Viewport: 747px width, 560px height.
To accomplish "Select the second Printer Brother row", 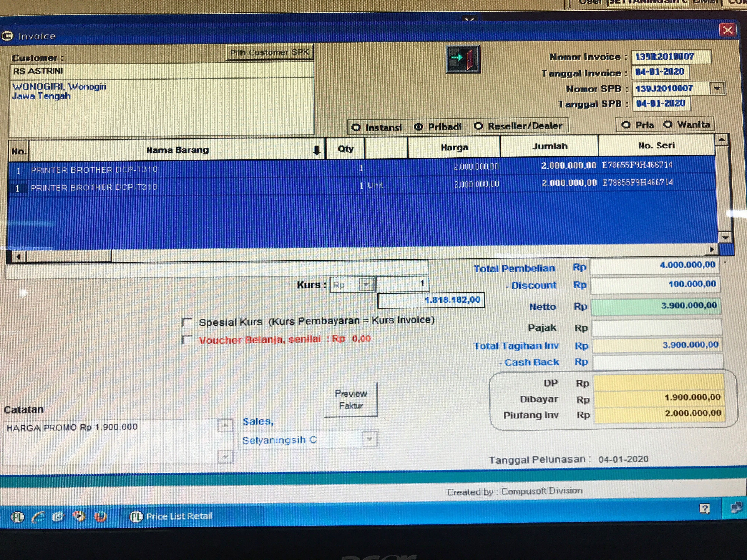I will (94, 187).
